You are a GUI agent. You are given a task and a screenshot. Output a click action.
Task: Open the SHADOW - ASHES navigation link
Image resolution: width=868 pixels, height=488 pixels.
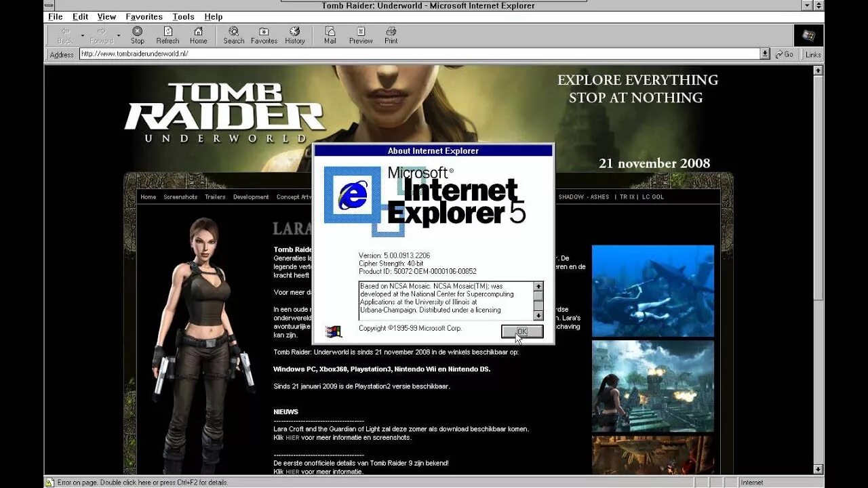pyautogui.click(x=584, y=197)
